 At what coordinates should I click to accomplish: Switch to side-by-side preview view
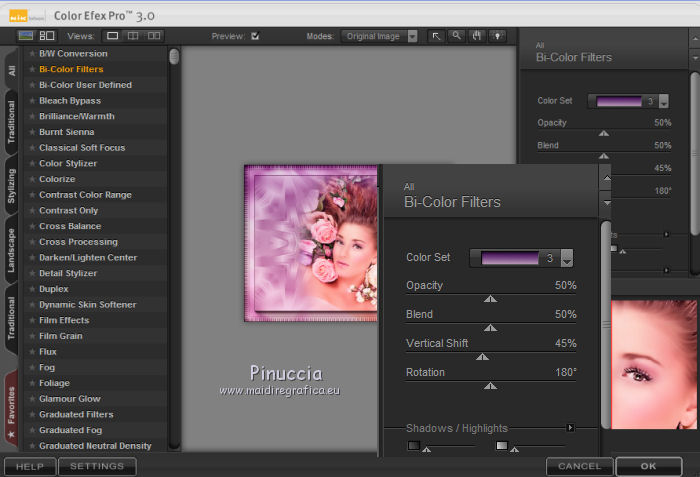[x=154, y=36]
